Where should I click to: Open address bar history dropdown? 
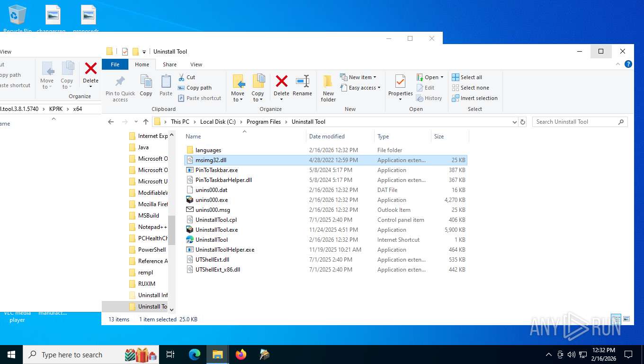[515, 122]
